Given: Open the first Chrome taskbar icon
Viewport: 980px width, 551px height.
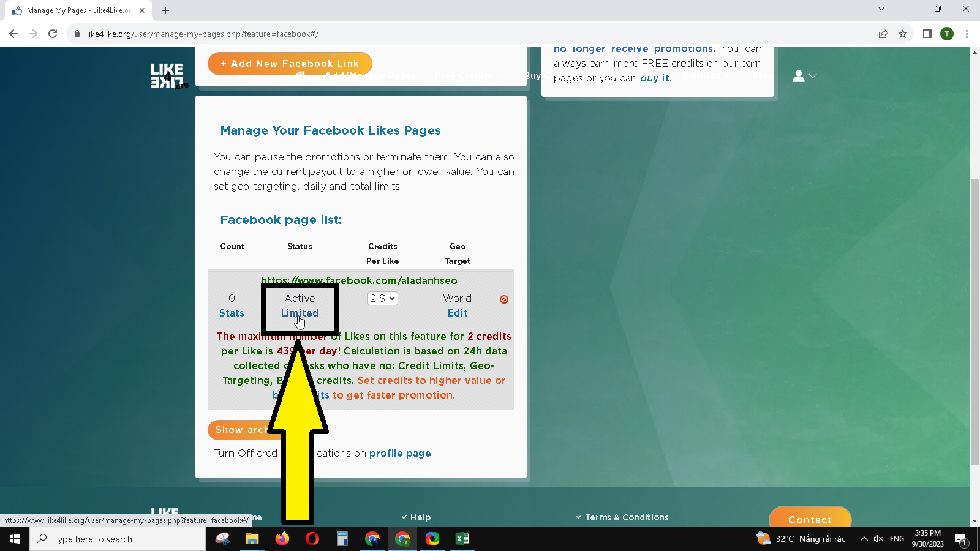Looking at the screenshot, I should click(372, 539).
